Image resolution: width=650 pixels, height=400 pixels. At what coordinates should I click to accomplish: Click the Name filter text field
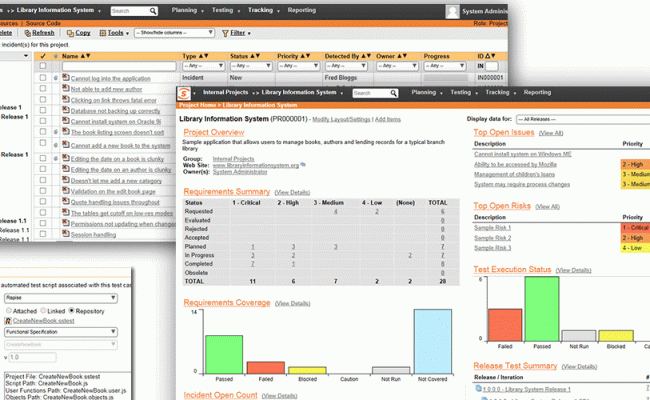coord(119,66)
